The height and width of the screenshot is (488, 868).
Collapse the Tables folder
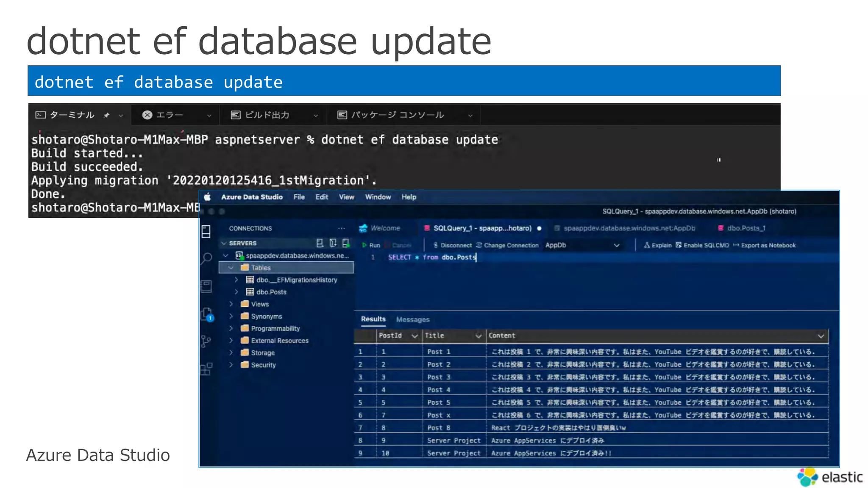pyautogui.click(x=231, y=268)
